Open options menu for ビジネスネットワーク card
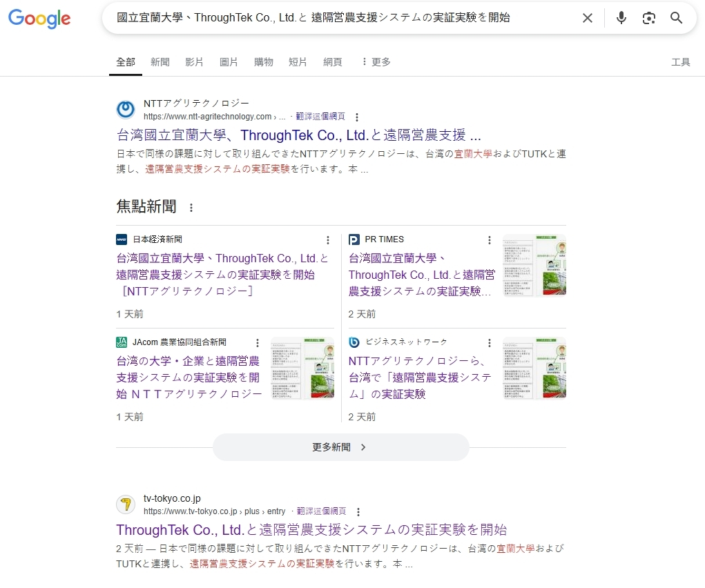705x588 pixels. [489, 343]
